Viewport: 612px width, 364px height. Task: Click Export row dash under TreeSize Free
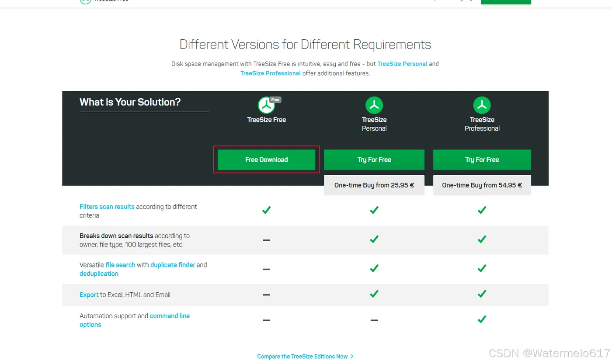pos(266,295)
